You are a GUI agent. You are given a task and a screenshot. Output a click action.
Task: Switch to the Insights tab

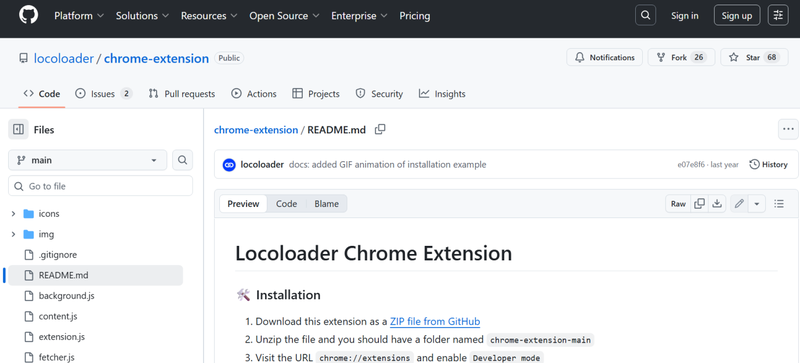tap(442, 94)
